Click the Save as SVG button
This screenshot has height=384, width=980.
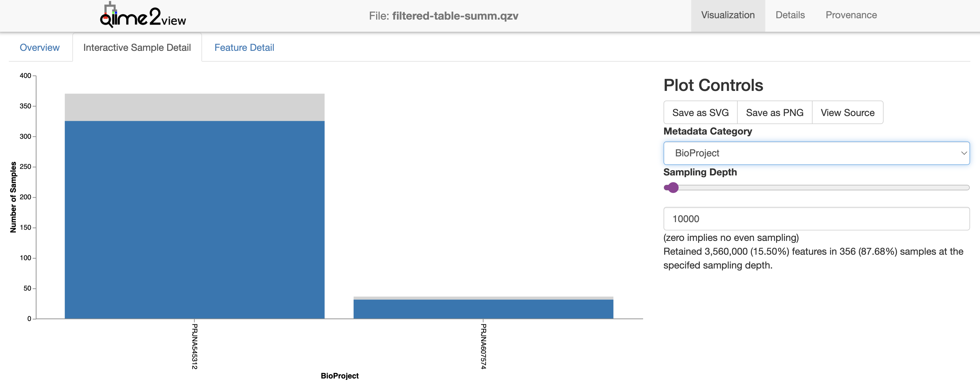click(x=700, y=112)
